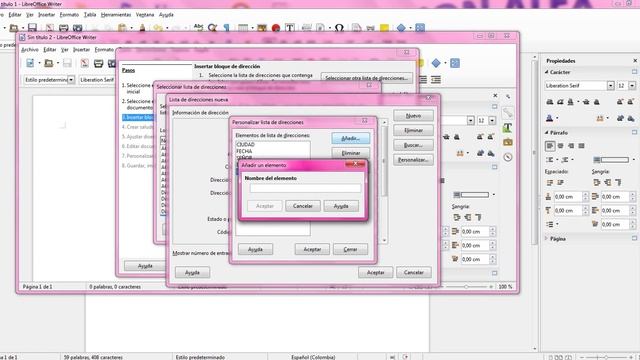Click blue diamond Basic Shapes icon in Sin título 1
Viewport: 640px width, 360px height.
(401, 28)
